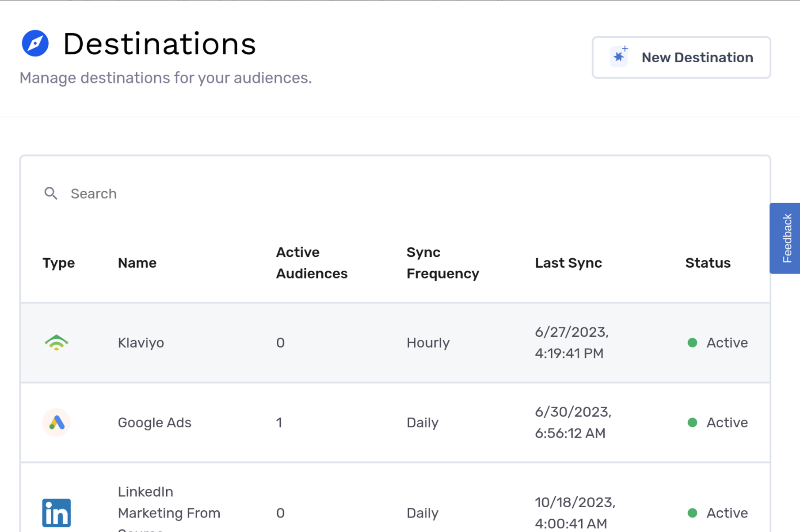Click Hourly sync frequency for Klaviyo
Image resolution: width=800 pixels, height=532 pixels.
click(x=428, y=342)
